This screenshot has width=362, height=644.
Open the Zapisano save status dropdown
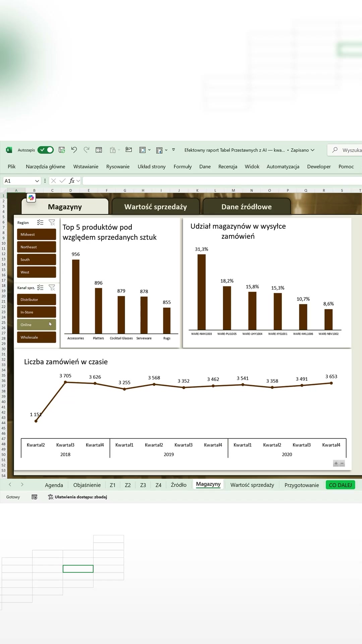(x=303, y=150)
